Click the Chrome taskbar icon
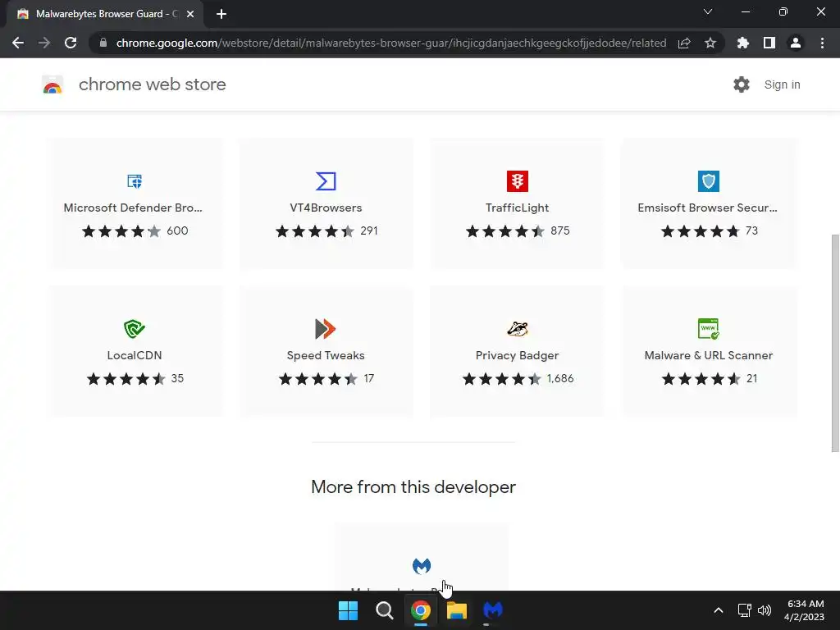 click(421, 610)
